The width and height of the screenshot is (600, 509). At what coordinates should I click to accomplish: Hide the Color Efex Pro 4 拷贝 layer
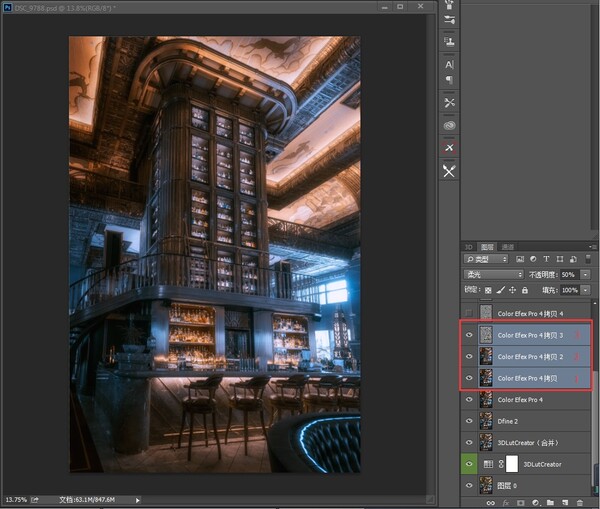pyautogui.click(x=469, y=378)
